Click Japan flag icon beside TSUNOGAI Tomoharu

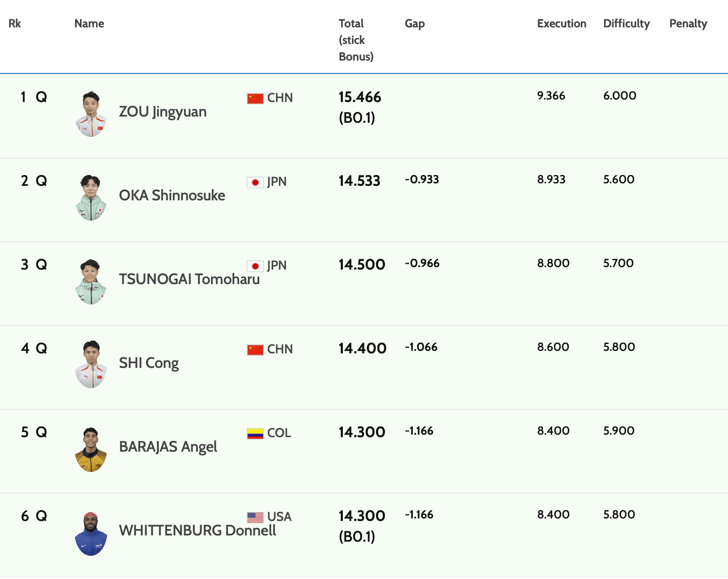[255, 266]
